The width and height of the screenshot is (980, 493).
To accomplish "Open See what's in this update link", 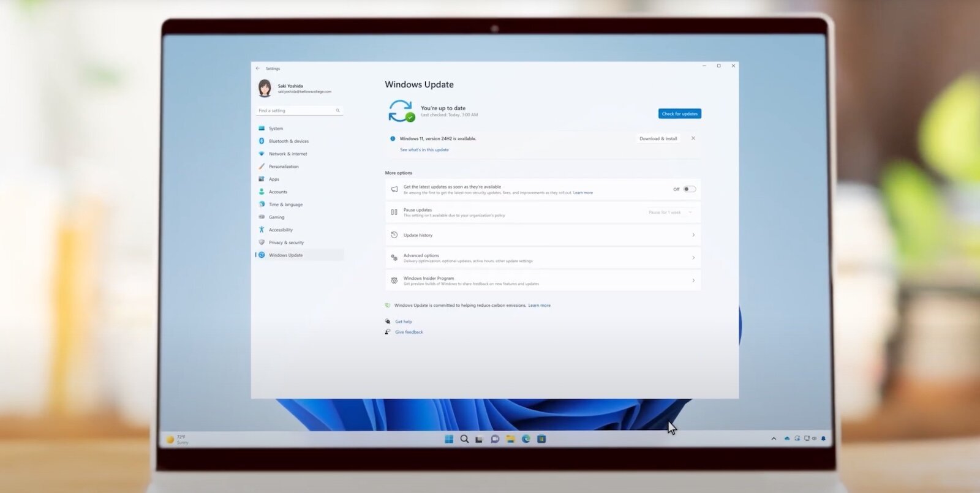I will (x=424, y=150).
